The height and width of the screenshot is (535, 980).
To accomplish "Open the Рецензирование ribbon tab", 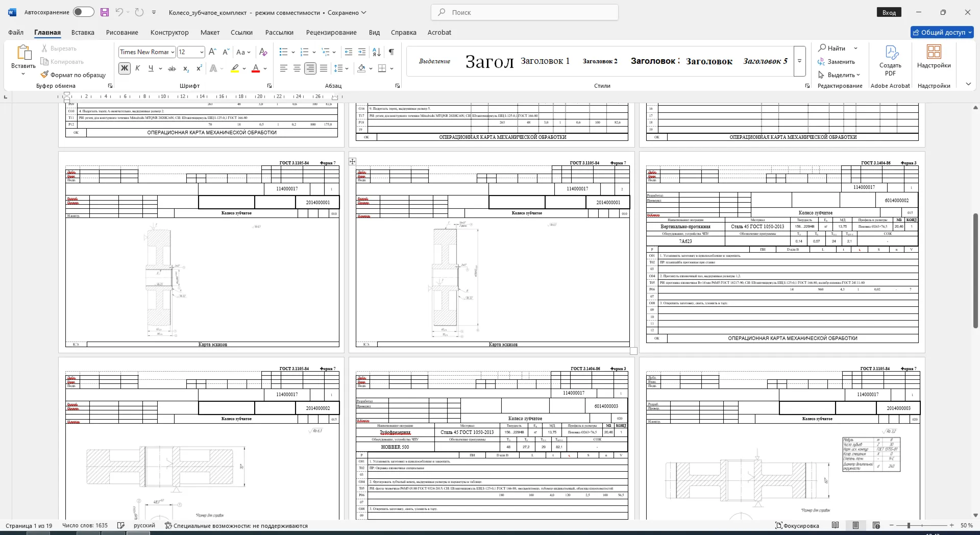I will coord(331,32).
